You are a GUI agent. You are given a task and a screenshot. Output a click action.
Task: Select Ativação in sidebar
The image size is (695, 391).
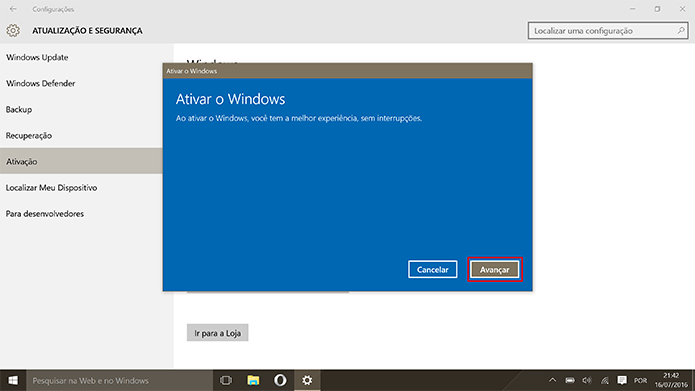tap(81, 161)
